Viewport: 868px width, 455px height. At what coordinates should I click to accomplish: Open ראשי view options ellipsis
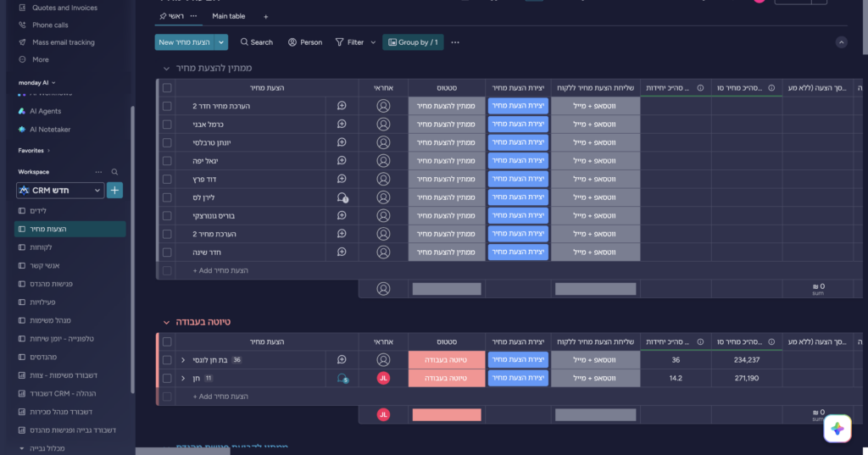(193, 16)
